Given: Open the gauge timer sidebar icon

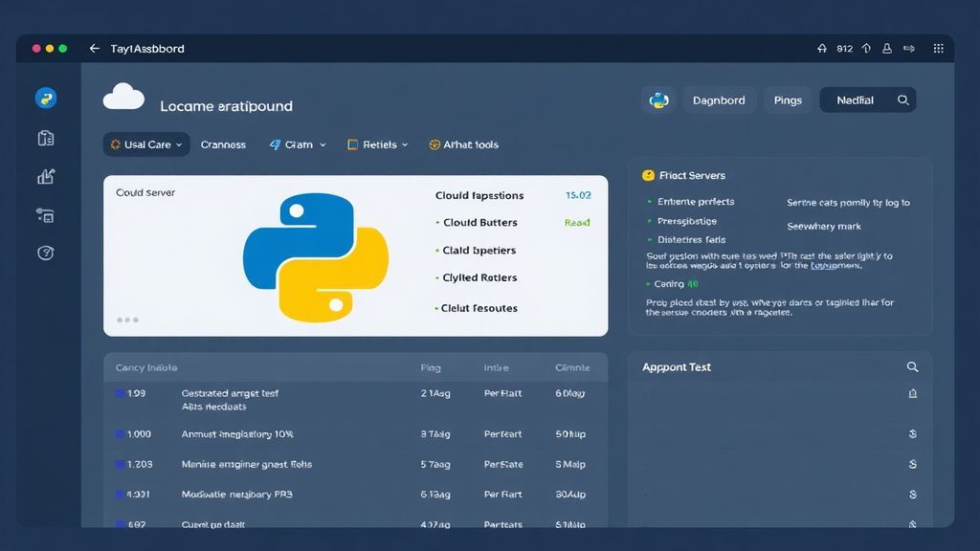Looking at the screenshot, I should click(46, 253).
